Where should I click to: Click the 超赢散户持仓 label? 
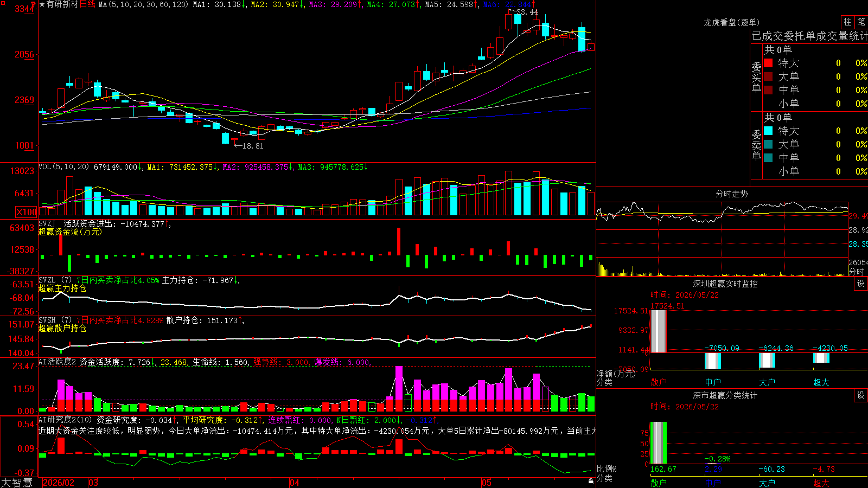click(62, 328)
